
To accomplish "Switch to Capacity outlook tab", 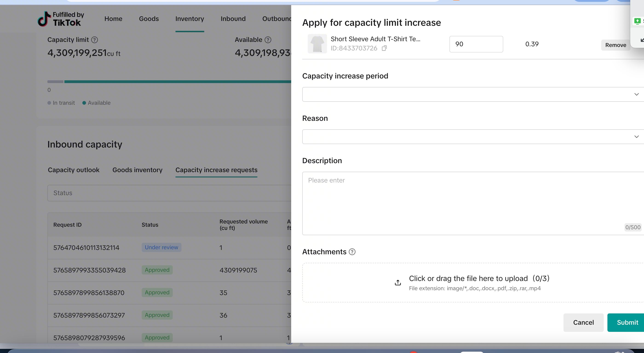I will [x=74, y=170].
